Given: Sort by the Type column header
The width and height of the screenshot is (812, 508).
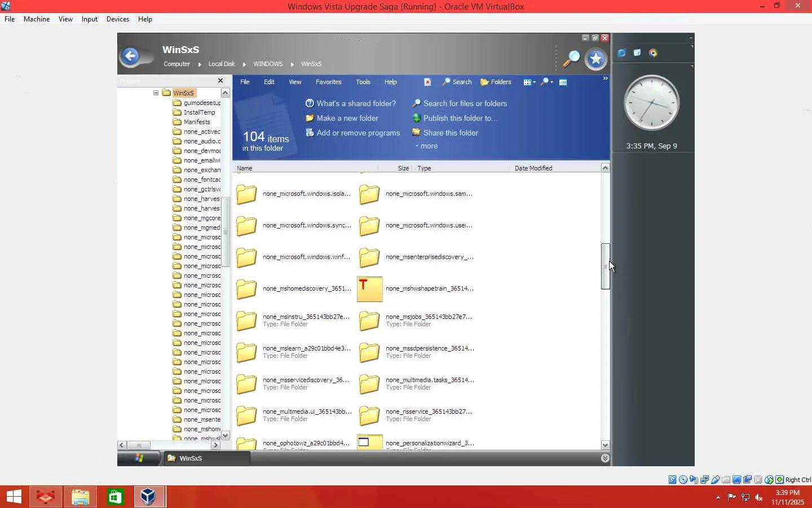Looking at the screenshot, I should tap(424, 168).
